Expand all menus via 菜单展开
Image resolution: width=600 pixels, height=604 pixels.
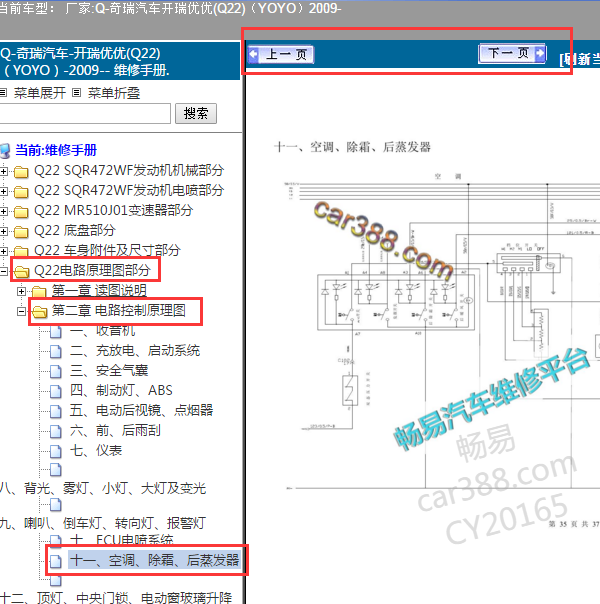coord(40,93)
